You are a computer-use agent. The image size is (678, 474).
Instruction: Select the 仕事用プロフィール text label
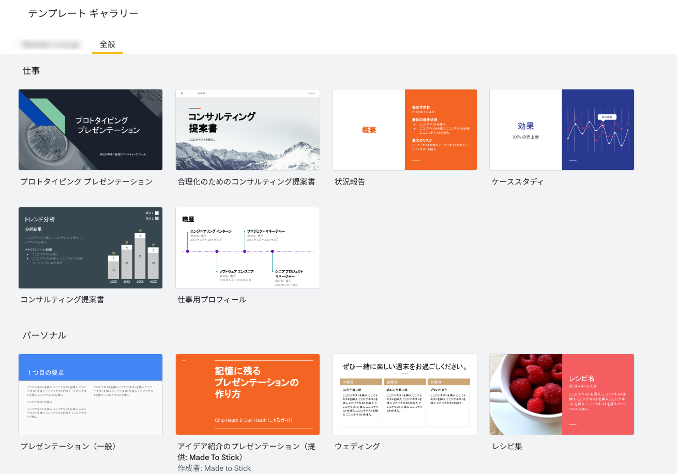coord(211,299)
